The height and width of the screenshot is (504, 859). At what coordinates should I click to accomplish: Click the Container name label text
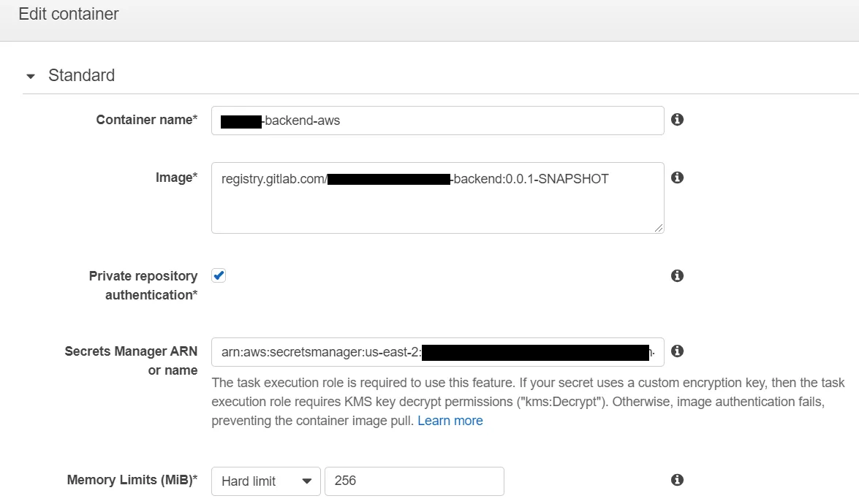click(147, 120)
